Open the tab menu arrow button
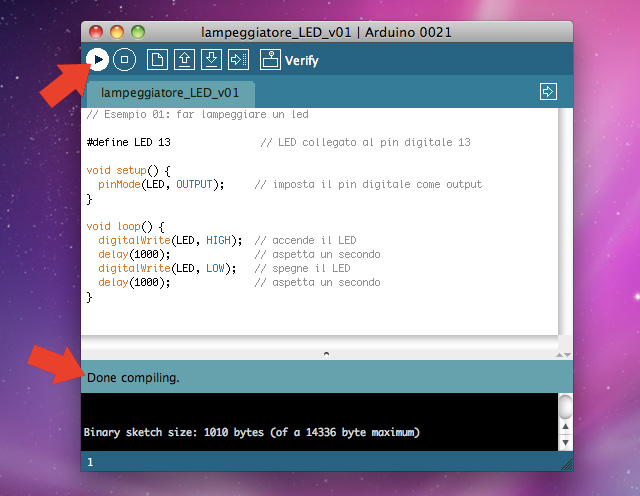This screenshot has height=496, width=640. coord(548,91)
